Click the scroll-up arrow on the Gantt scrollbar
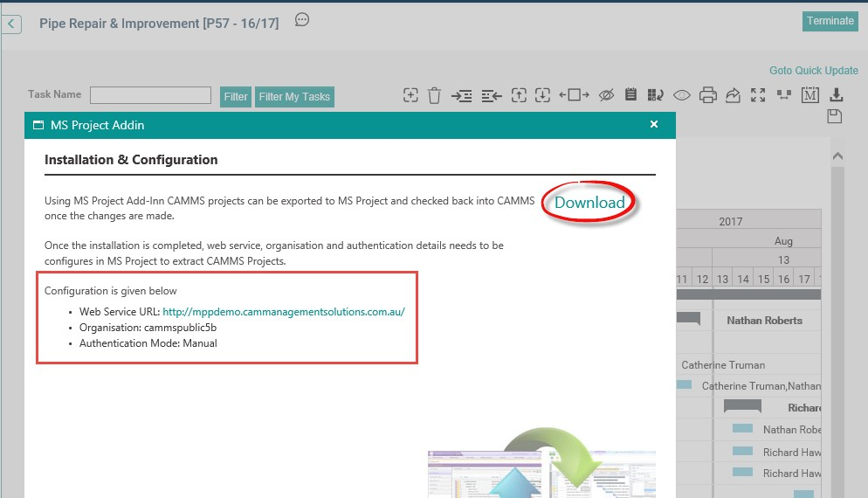This screenshot has height=498, width=868. (x=837, y=156)
